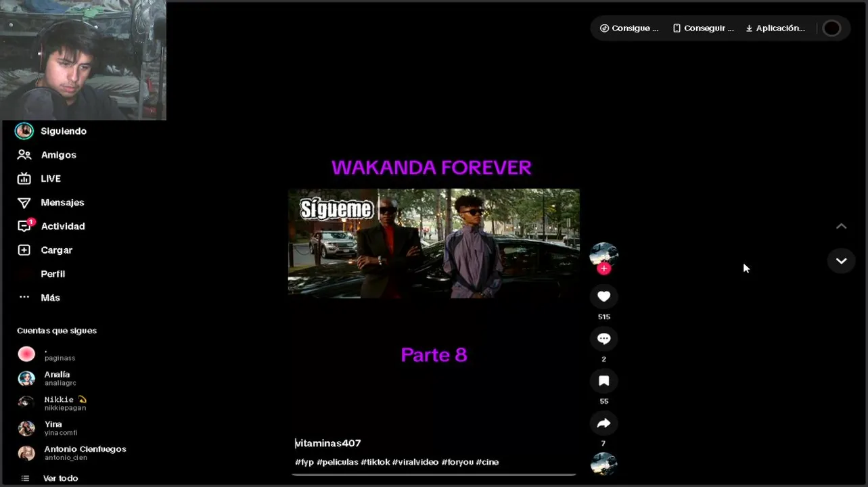
Task: Click the webcam overlay thumbnail
Action: [x=83, y=60]
